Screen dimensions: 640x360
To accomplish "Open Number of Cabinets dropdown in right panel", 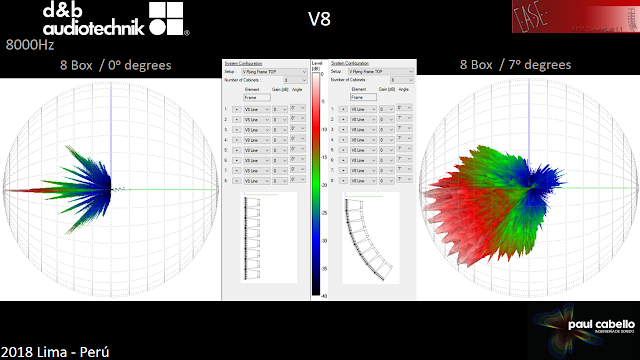I will (402, 80).
